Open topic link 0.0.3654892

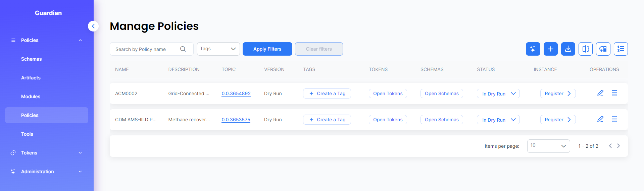236,93
